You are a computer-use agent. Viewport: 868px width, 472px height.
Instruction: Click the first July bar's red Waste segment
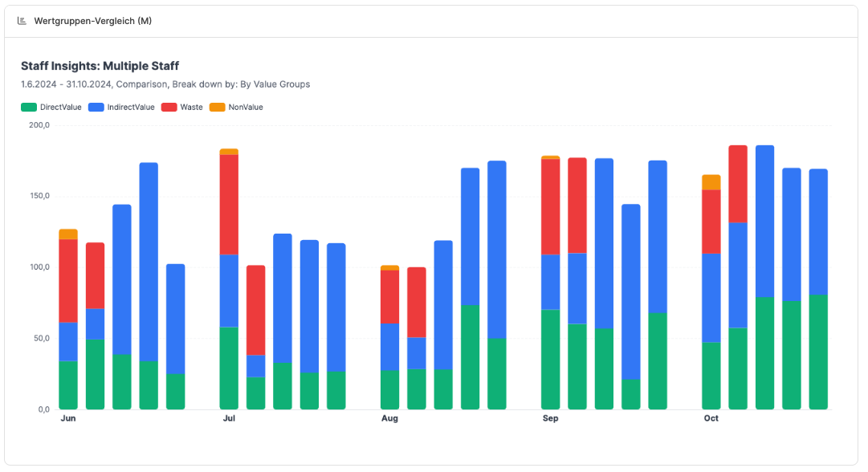(x=229, y=205)
